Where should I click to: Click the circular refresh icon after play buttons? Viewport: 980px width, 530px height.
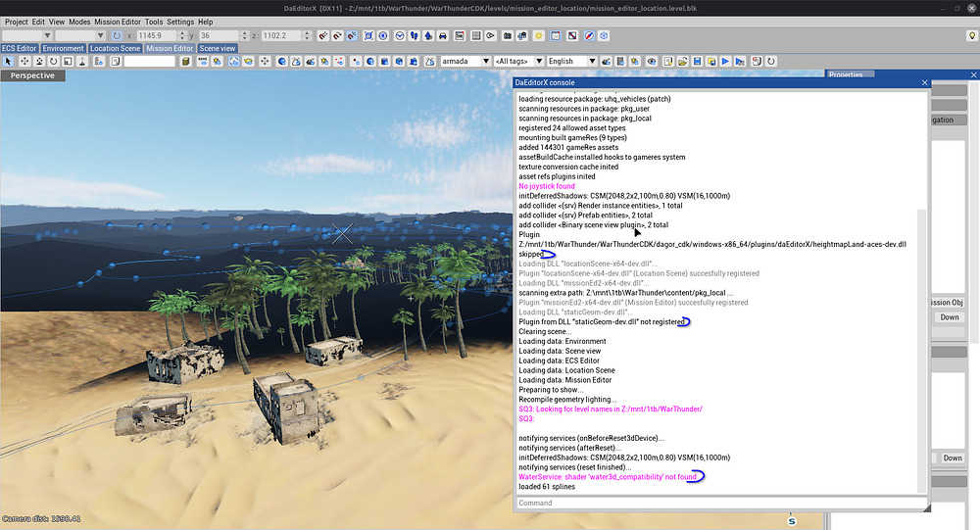point(770,62)
